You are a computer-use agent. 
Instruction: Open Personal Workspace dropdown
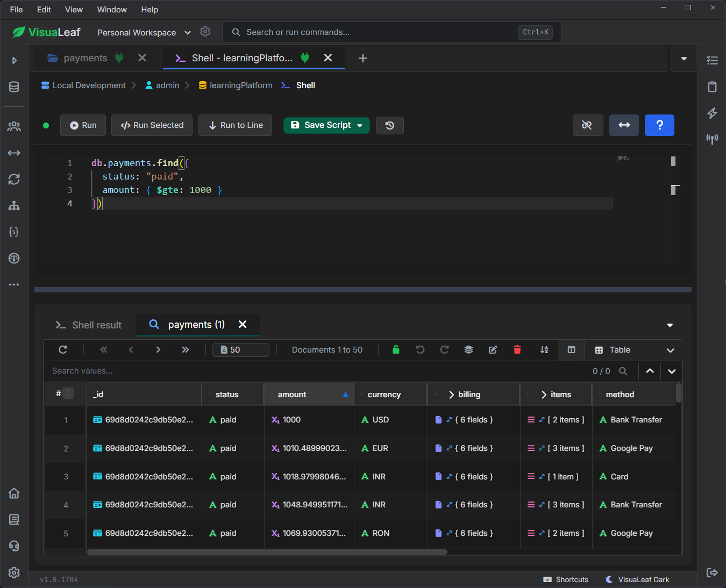144,33
